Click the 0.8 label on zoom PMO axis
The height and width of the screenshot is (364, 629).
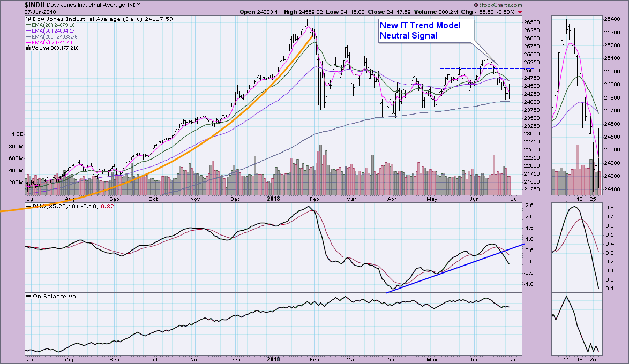610,208
